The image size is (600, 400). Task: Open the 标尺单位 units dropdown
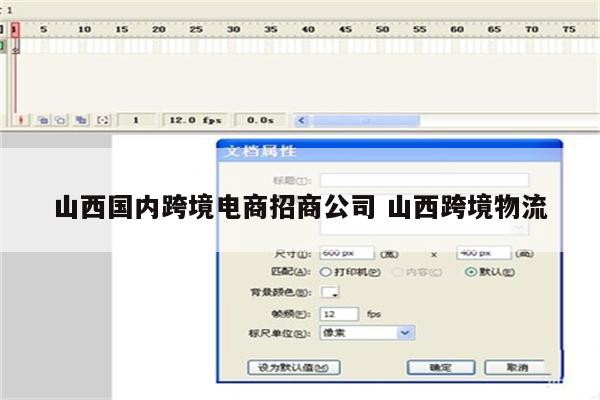[405, 332]
